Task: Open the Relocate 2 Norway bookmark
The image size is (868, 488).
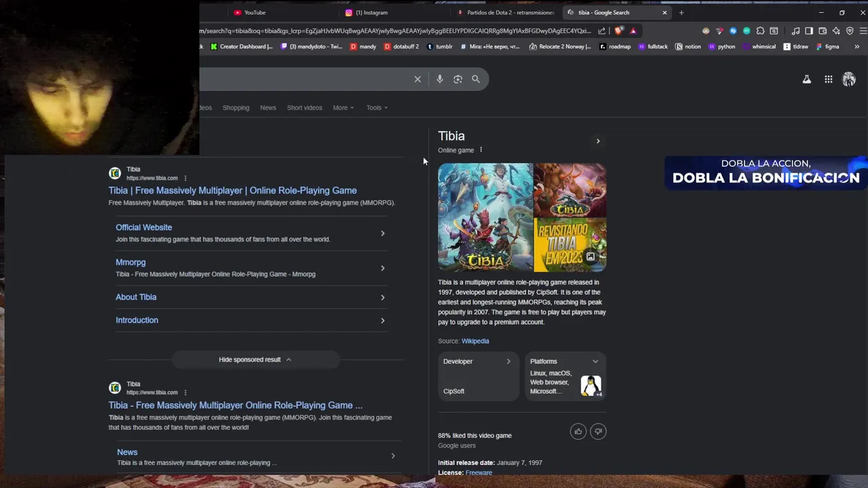Action: point(560,47)
